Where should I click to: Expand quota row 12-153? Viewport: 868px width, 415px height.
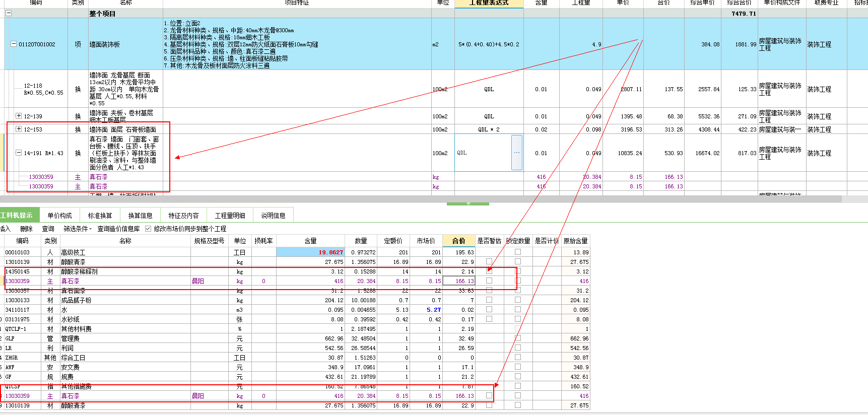pos(19,129)
